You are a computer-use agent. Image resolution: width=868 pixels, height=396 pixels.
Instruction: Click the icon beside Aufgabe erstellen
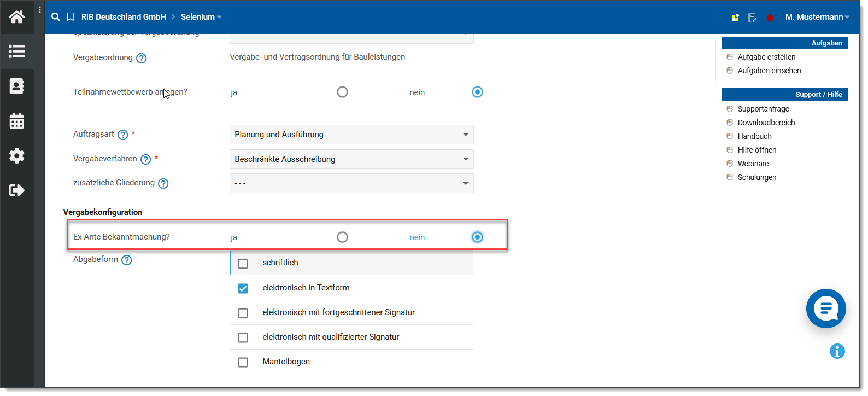(x=730, y=57)
